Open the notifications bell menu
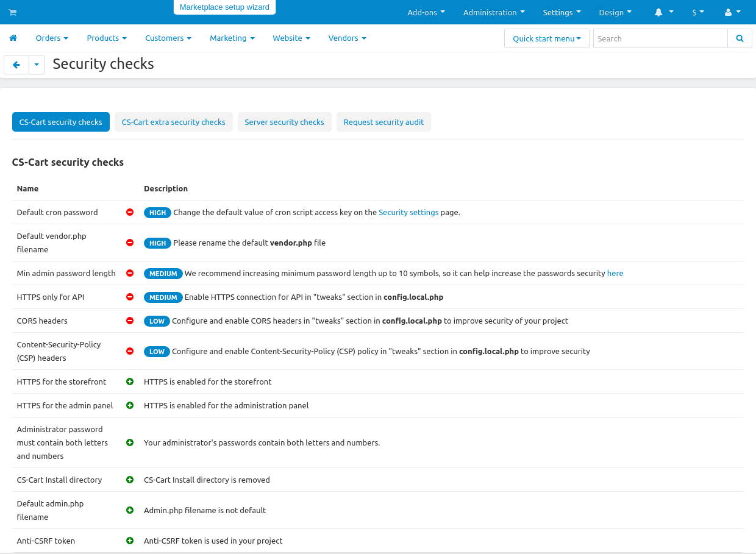Screen dimensions: 756x554 coord(664,12)
